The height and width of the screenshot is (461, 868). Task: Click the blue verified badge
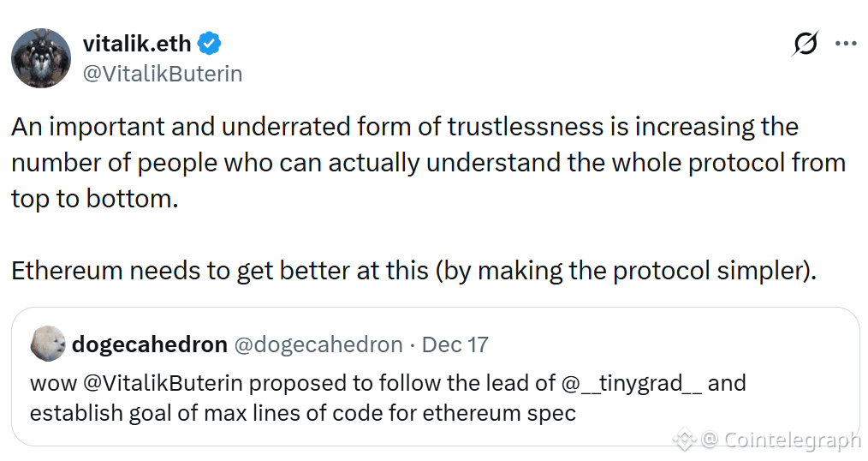210,43
